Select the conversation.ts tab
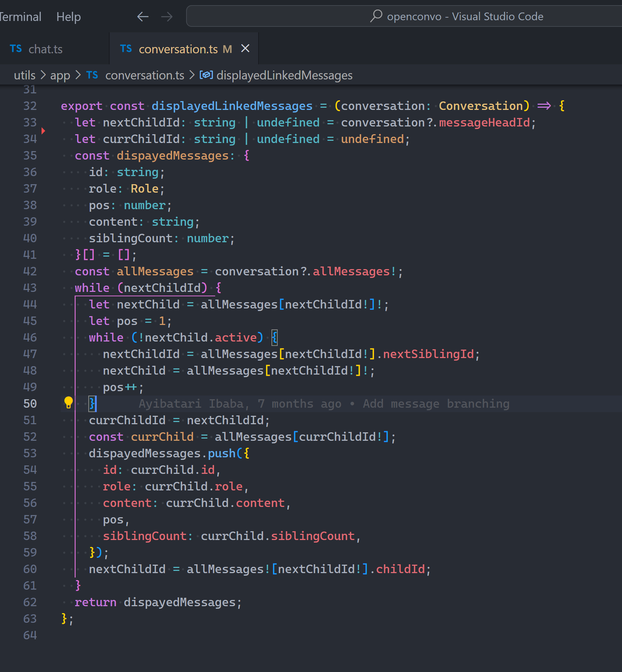The height and width of the screenshot is (672, 622). 178,49
